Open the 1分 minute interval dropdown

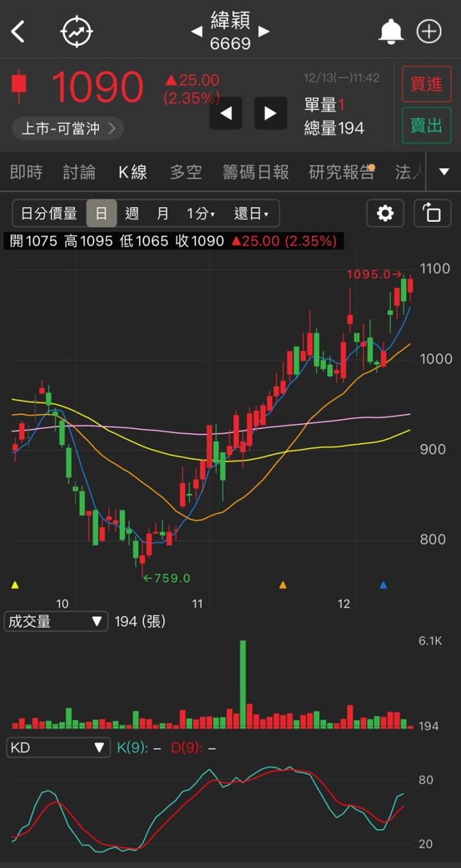pyautogui.click(x=200, y=214)
